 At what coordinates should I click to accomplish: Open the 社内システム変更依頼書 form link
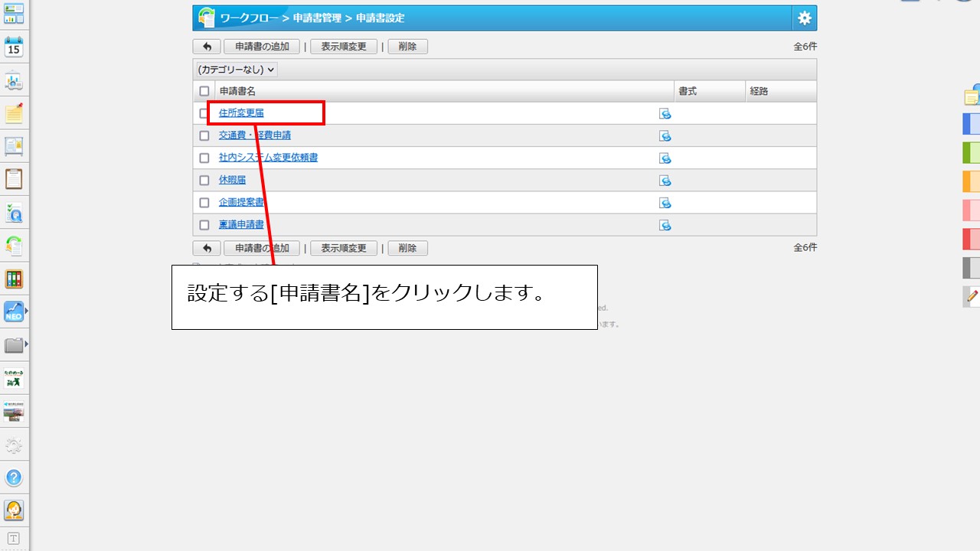pos(268,158)
